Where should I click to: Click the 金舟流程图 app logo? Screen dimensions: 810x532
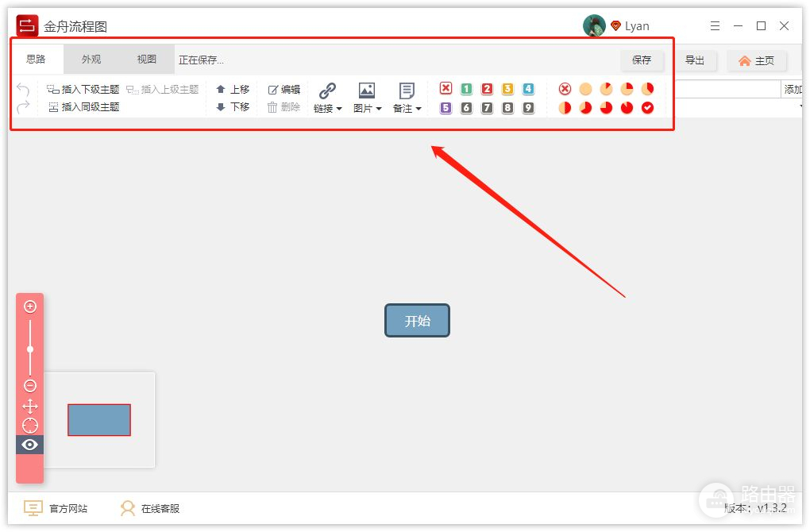(27, 25)
